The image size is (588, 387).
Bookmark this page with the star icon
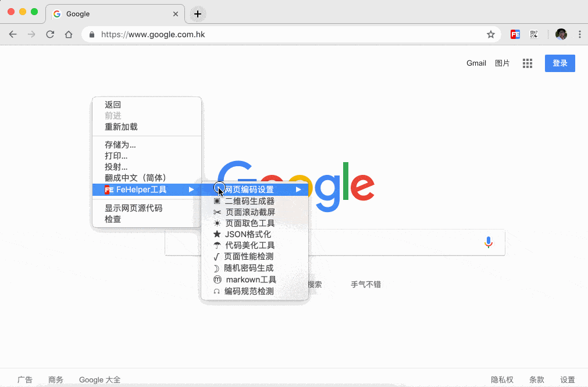[x=491, y=34]
